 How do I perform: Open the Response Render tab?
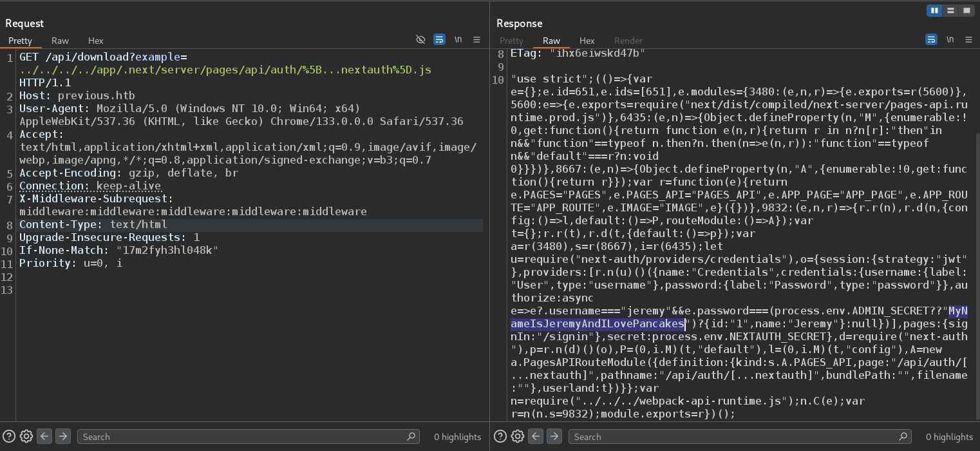coord(628,41)
